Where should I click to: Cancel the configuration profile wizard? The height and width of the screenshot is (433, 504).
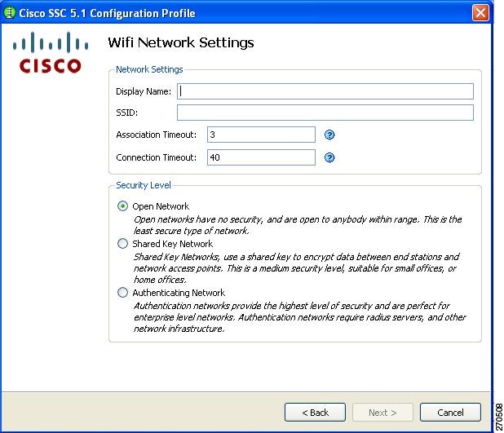click(x=450, y=413)
